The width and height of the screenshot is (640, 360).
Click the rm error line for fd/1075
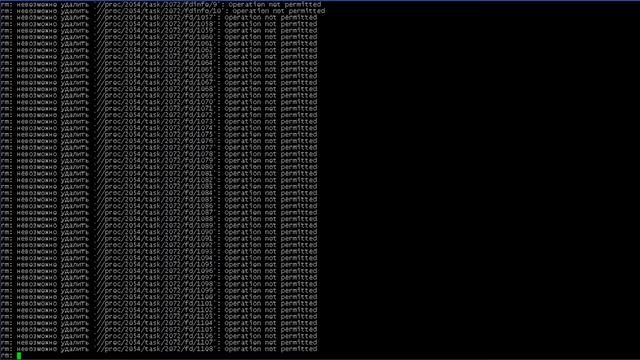coord(158,135)
